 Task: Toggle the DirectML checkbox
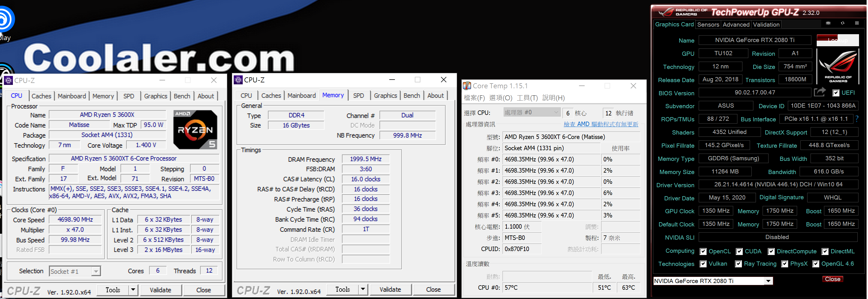click(x=825, y=252)
